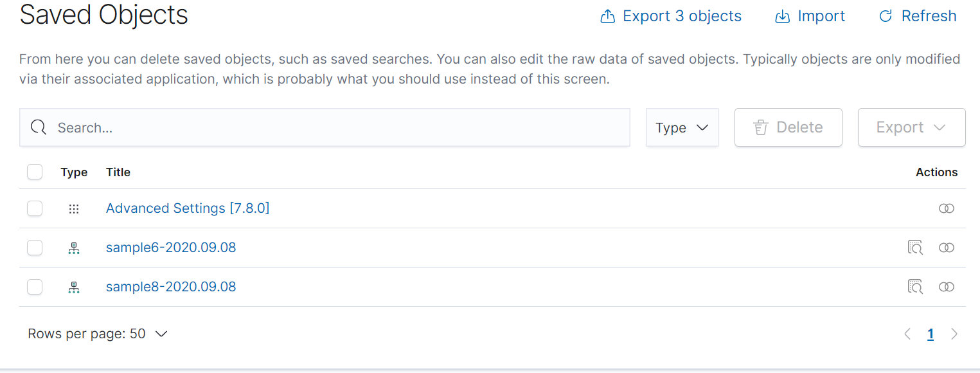This screenshot has height=373, width=980.
Task: Click Export 3 objects
Action: click(x=671, y=16)
